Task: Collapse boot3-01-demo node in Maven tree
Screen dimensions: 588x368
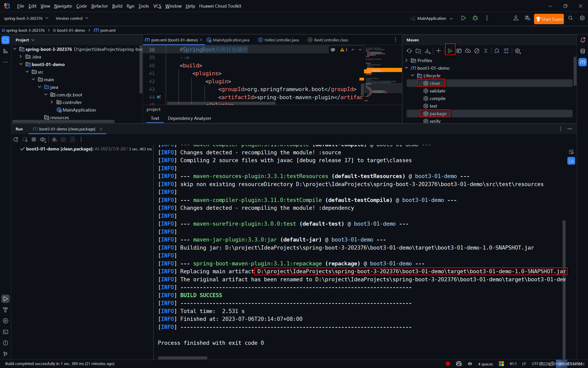Action: tap(407, 68)
